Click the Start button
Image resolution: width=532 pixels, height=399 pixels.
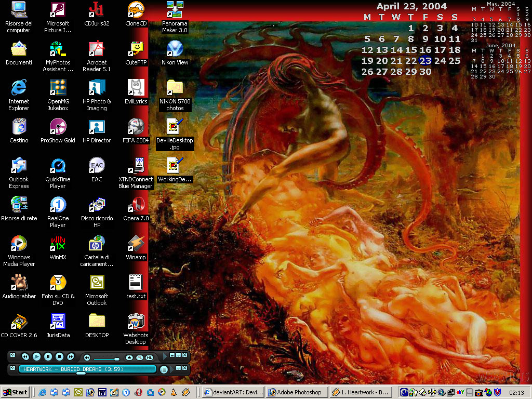coord(15,393)
